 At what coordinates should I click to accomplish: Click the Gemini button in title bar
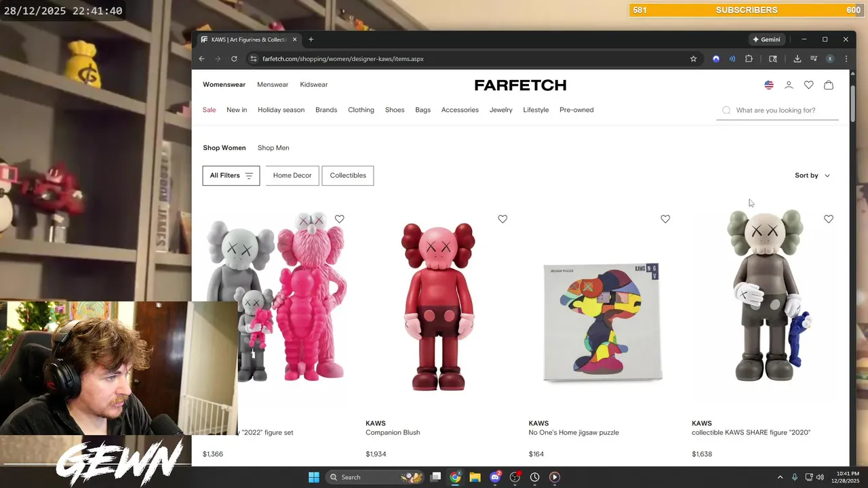click(767, 39)
